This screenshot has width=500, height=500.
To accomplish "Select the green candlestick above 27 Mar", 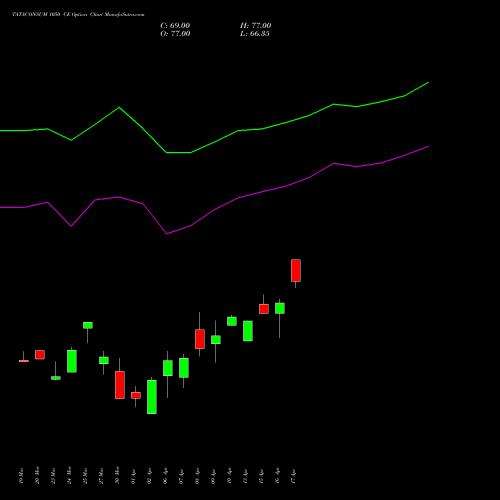I will [104, 360].
